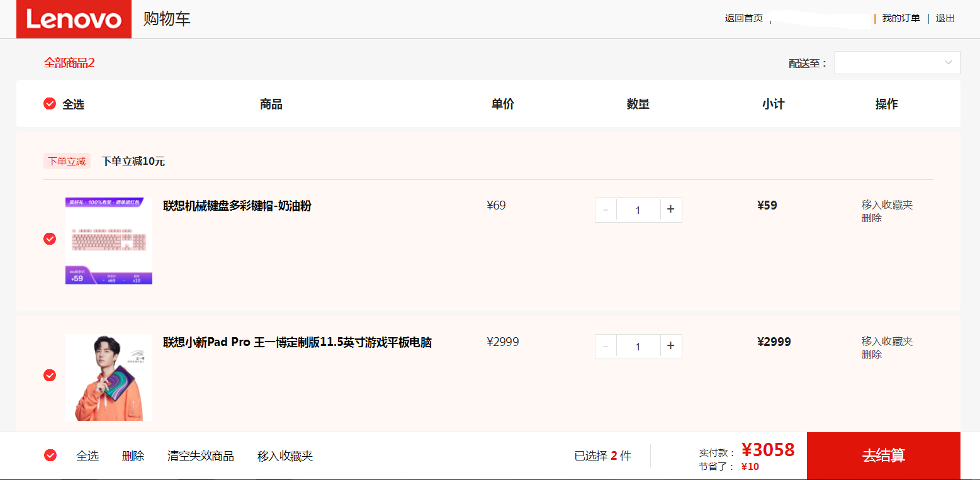Click the 购物车 page title
980x480 pixels.
[167, 19]
